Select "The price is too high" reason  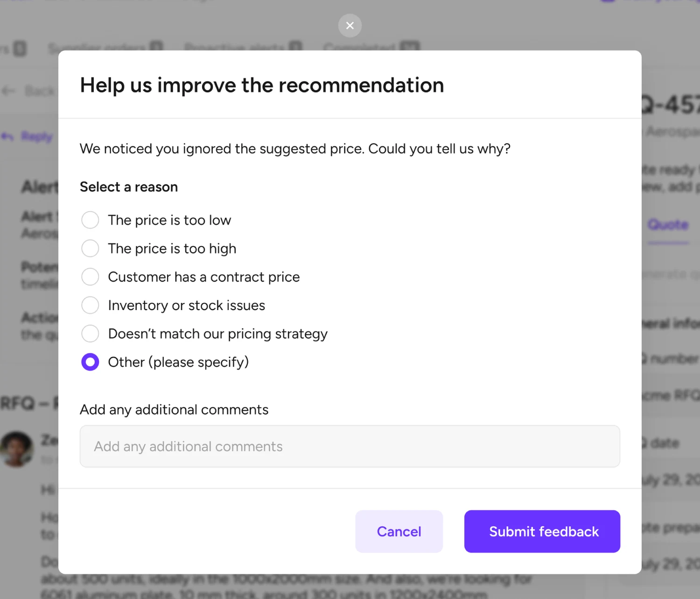click(x=90, y=248)
